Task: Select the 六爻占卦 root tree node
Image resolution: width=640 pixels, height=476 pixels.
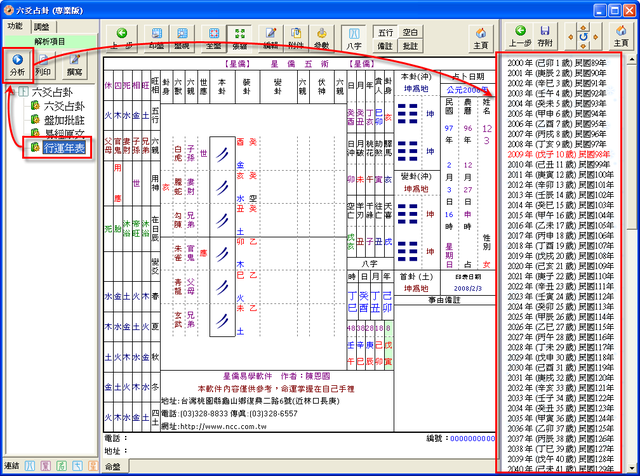Action: tap(52, 92)
